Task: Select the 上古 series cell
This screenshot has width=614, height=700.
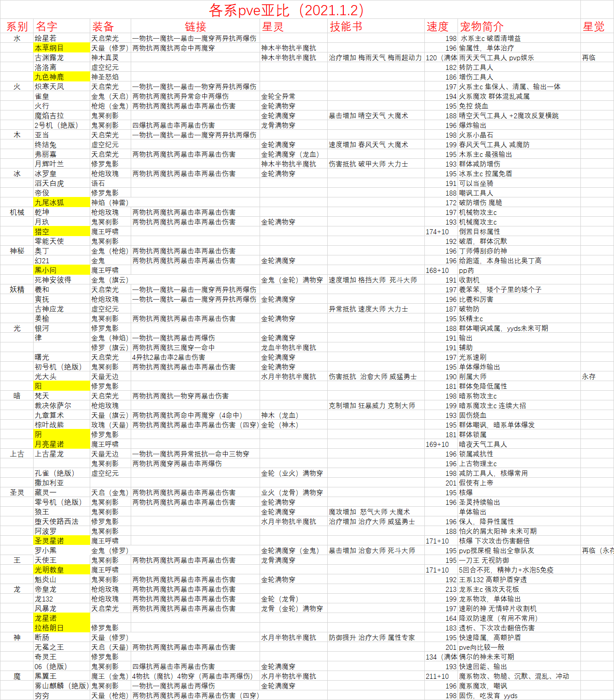Action: pyautogui.click(x=17, y=454)
